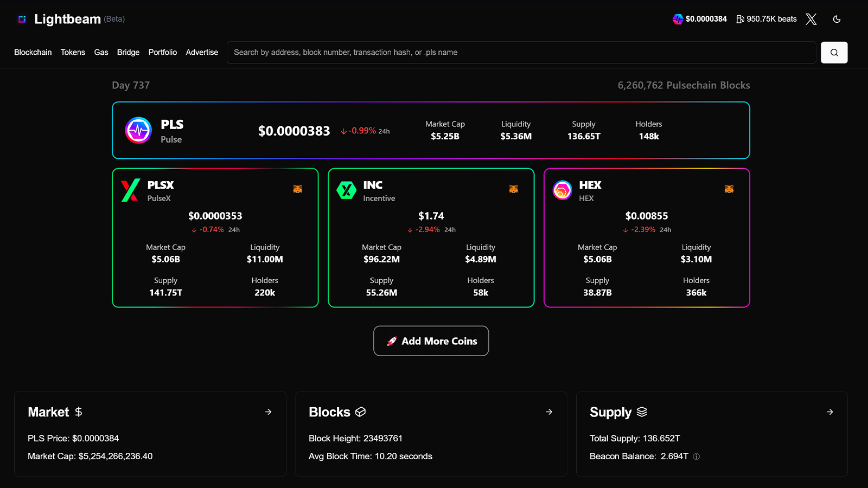This screenshot has width=868, height=488.
Task: Click 6,260,762 Pulsechain Blocks text
Action: tap(684, 85)
